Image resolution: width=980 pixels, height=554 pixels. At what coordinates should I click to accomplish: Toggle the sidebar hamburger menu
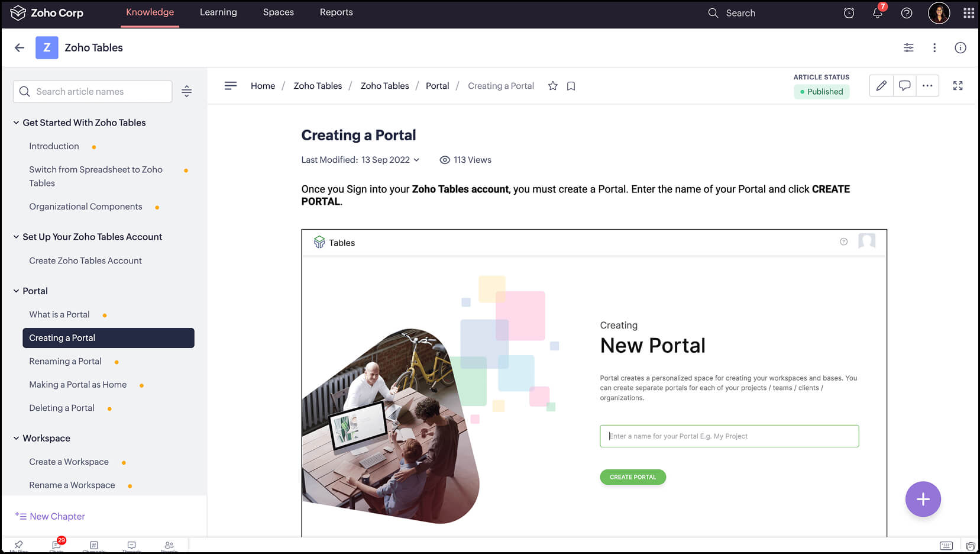click(230, 85)
